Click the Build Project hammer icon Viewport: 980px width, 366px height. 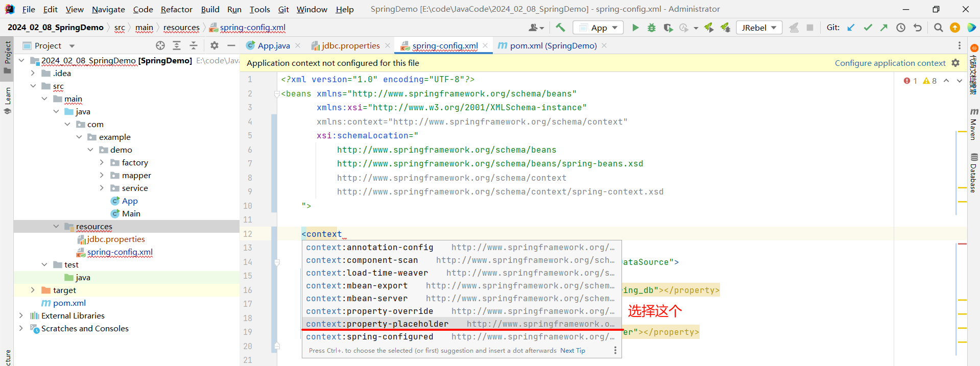[x=560, y=28]
